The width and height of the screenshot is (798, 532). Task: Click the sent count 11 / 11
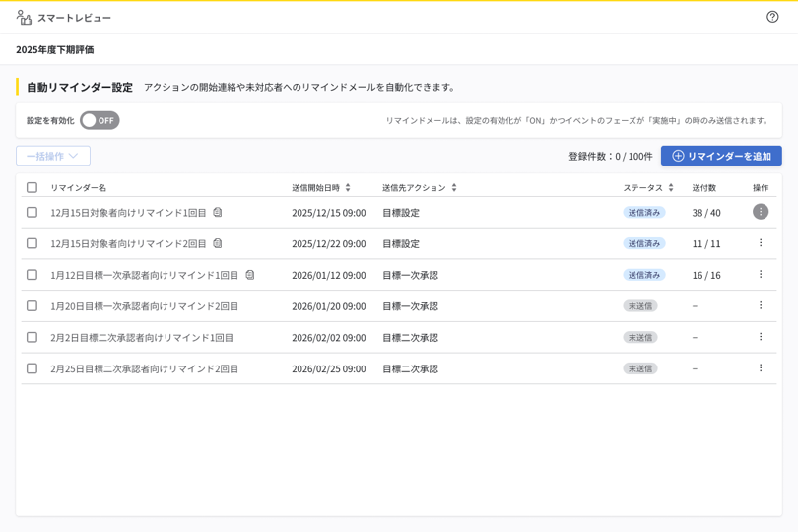coord(706,244)
